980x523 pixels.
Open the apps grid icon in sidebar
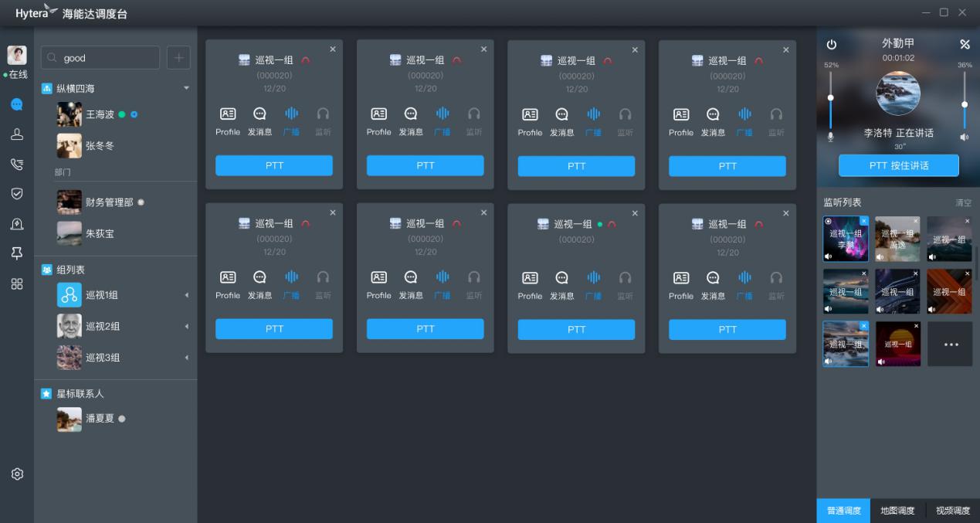click(x=16, y=284)
